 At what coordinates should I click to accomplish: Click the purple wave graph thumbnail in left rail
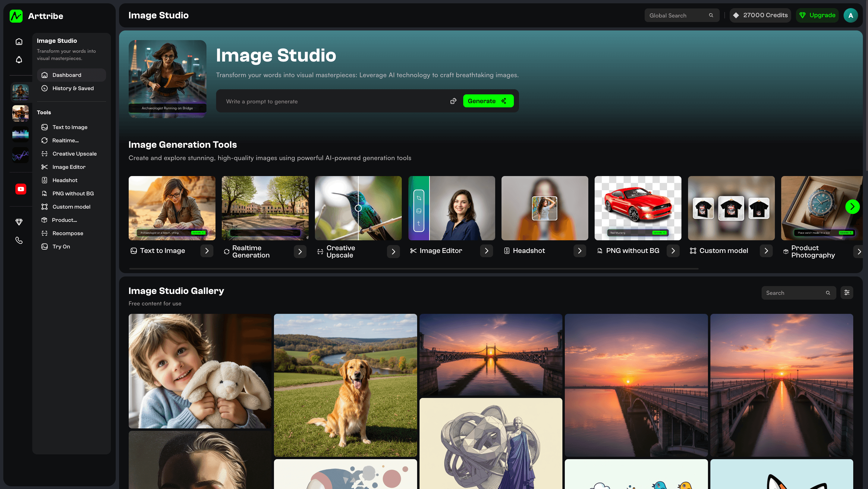pos(20,155)
